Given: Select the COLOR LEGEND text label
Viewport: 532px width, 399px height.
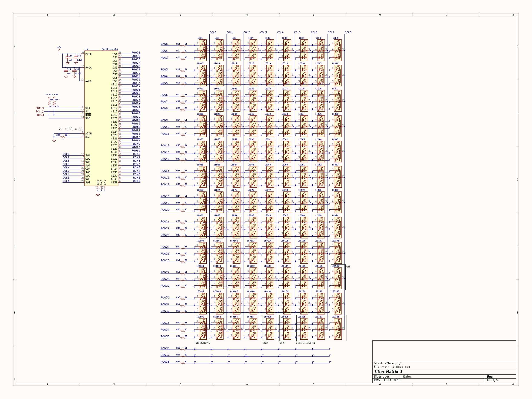Looking at the screenshot, I should tap(305, 343).
